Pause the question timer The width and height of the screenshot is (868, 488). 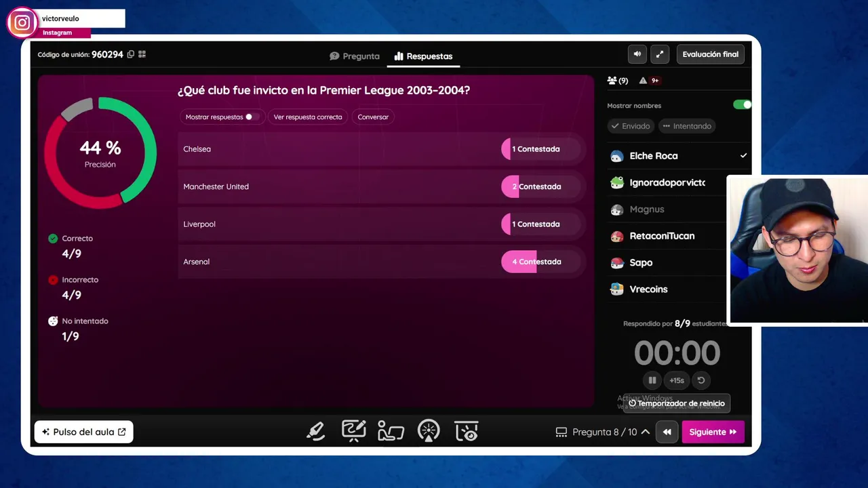pyautogui.click(x=652, y=380)
